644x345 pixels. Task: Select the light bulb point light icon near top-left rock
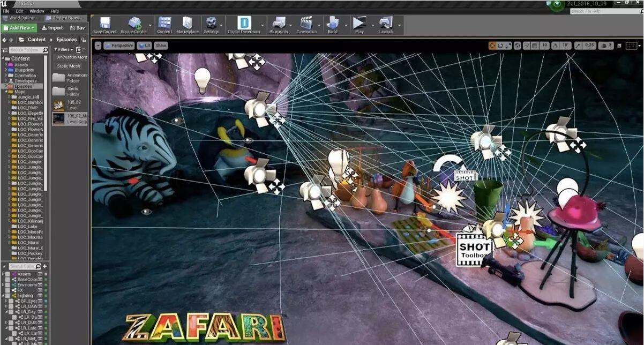tap(202, 80)
